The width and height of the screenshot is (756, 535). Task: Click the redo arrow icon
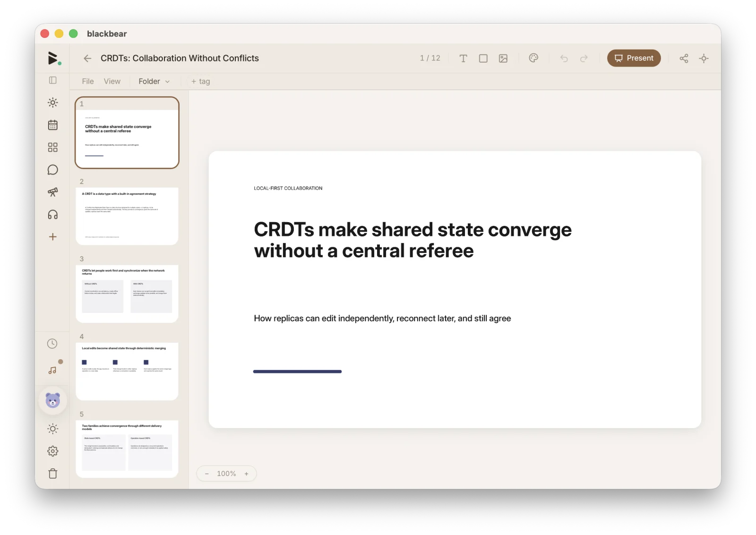coord(584,58)
